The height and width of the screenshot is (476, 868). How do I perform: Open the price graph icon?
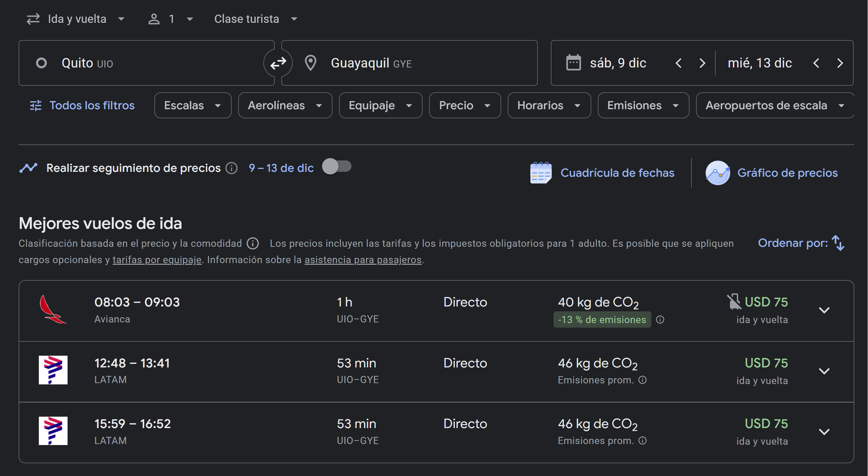717,173
